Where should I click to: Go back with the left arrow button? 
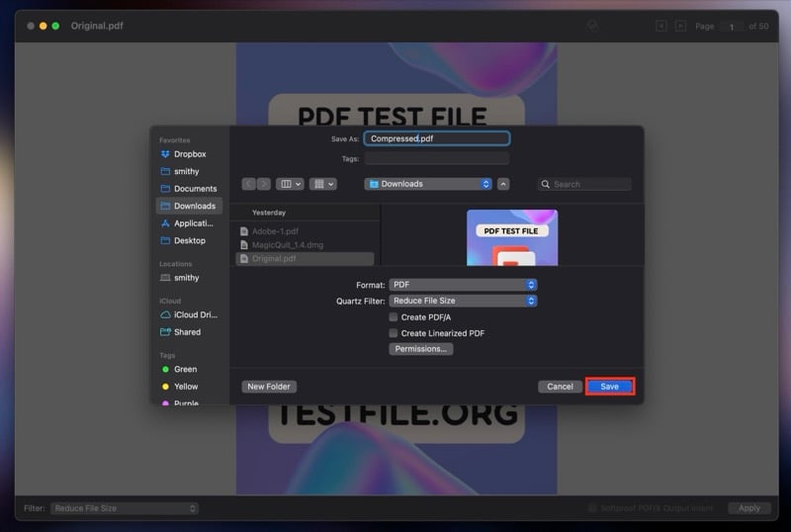pos(249,184)
